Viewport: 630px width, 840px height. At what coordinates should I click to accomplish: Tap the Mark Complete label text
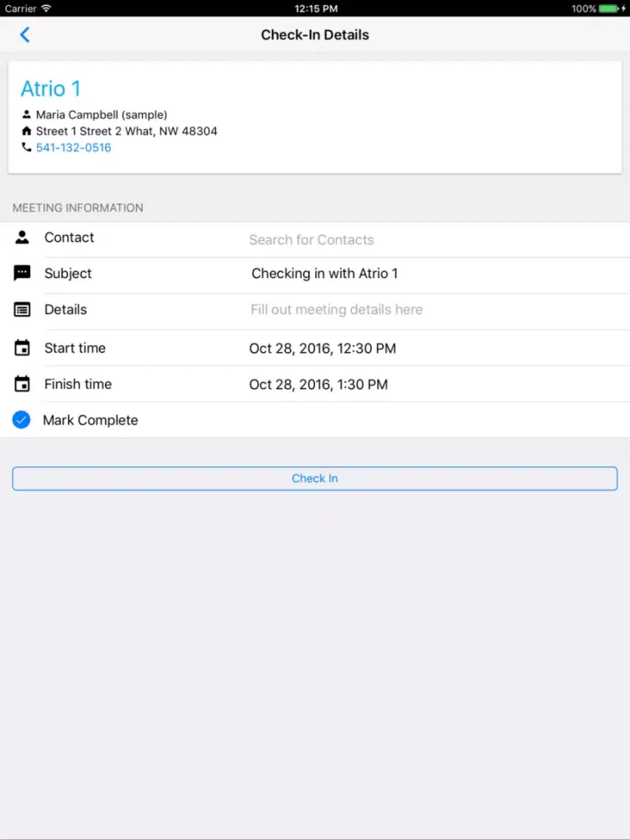(90, 420)
